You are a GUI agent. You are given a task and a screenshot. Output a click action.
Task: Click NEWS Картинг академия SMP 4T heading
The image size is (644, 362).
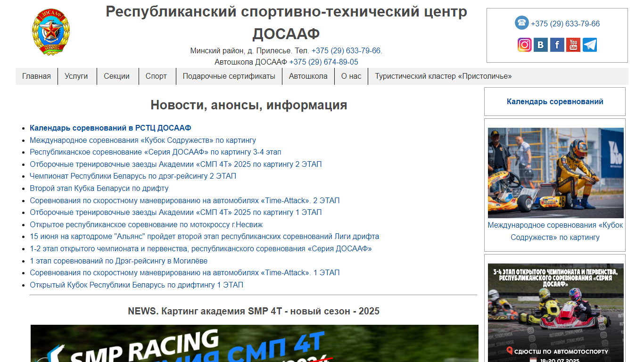tap(254, 311)
